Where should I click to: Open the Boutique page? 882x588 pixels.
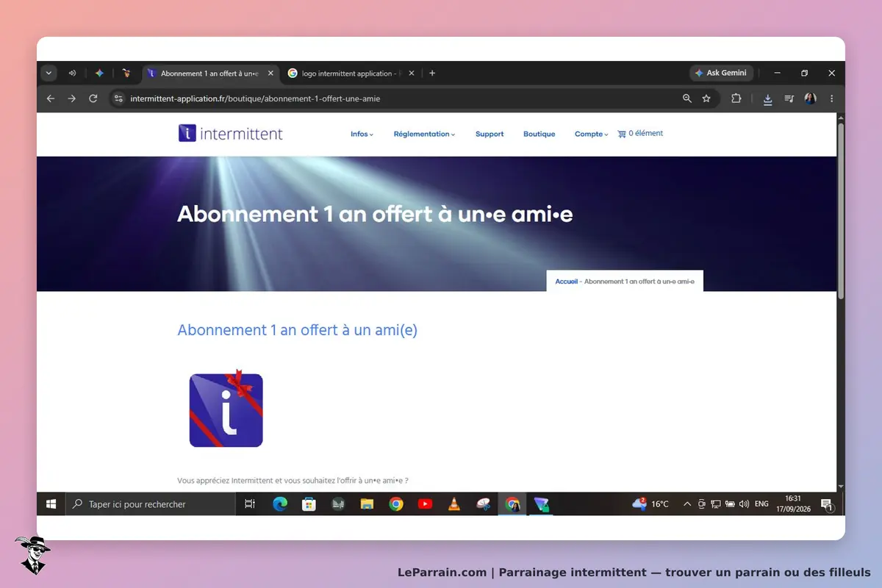tap(539, 134)
